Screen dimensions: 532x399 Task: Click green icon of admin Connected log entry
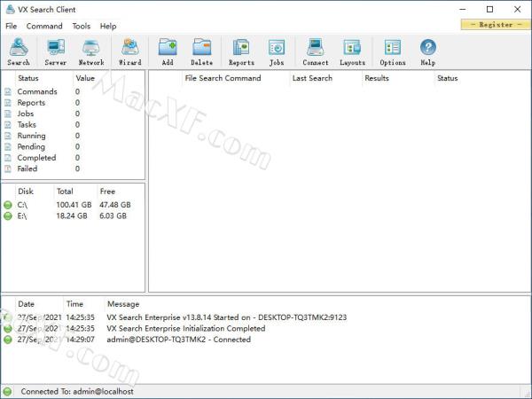pos(8,340)
